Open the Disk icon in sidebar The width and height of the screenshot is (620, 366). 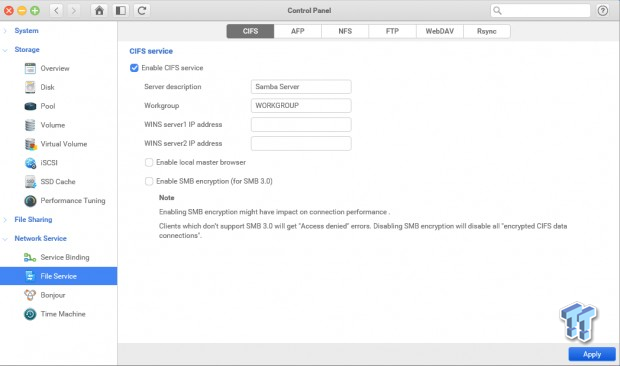30,87
